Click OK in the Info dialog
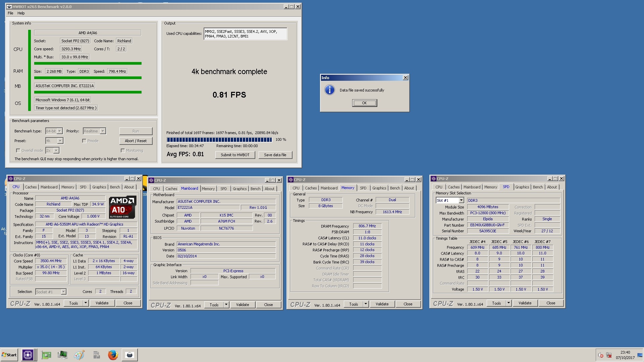This screenshot has width=644, height=362. point(364,103)
